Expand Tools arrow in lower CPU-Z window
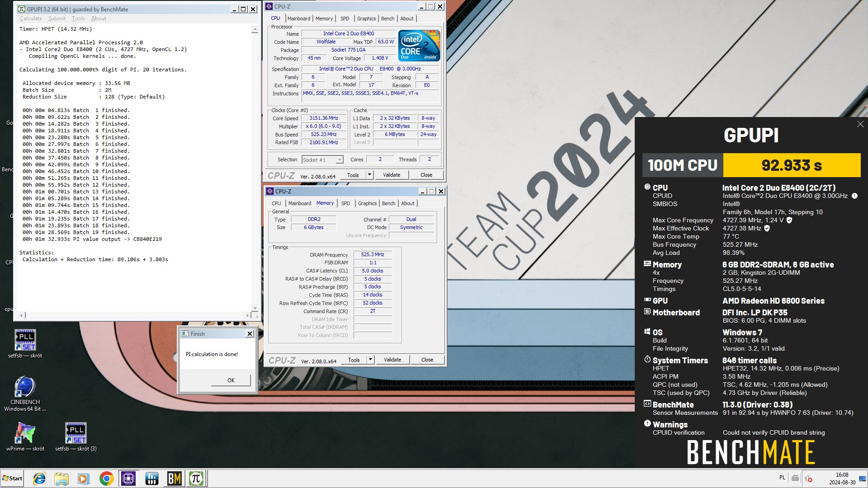This screenshot has height=488, width=868. pyautogui.click(x=370, y=360)
